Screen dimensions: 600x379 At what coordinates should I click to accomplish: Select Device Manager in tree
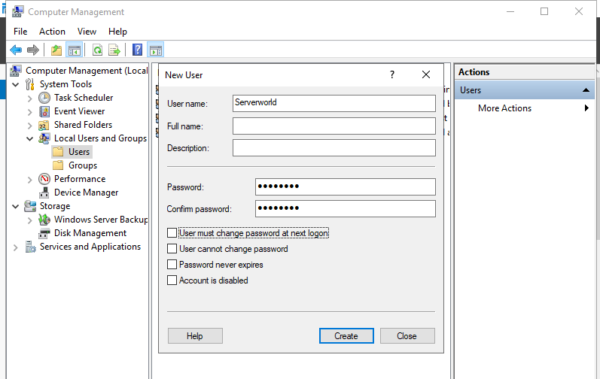point(86,193)
